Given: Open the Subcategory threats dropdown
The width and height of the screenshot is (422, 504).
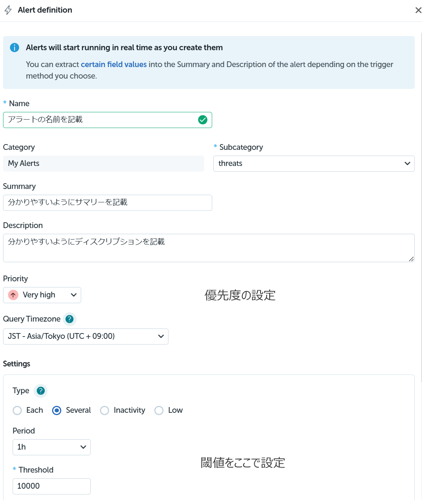Looking at the screenshot, I should coord(314,164).
